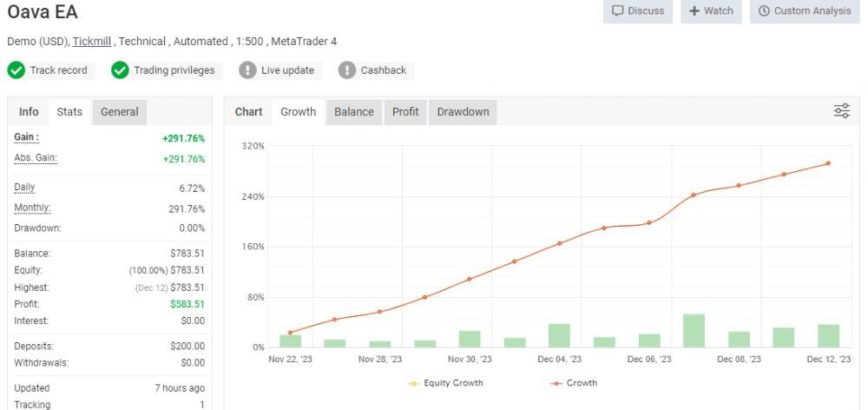
Task: Click the first growth data point of Nov 22
Action: (x=290, y=333)
